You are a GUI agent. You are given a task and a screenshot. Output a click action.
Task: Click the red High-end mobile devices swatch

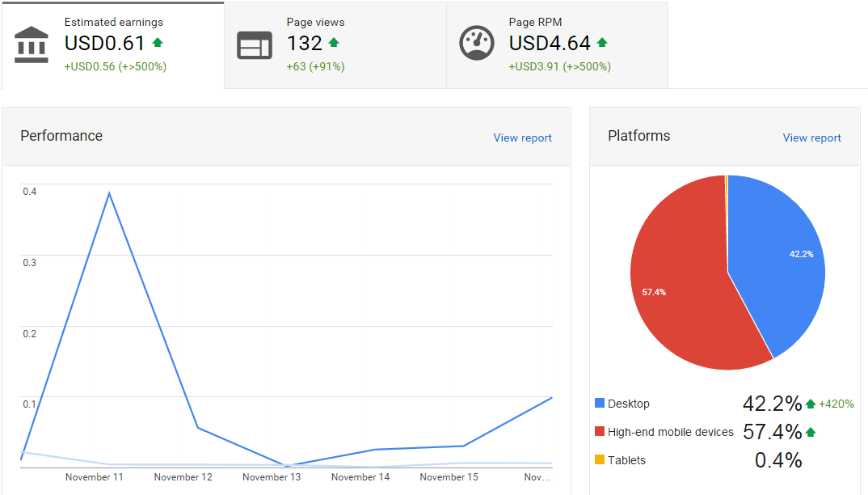(600, 431)
